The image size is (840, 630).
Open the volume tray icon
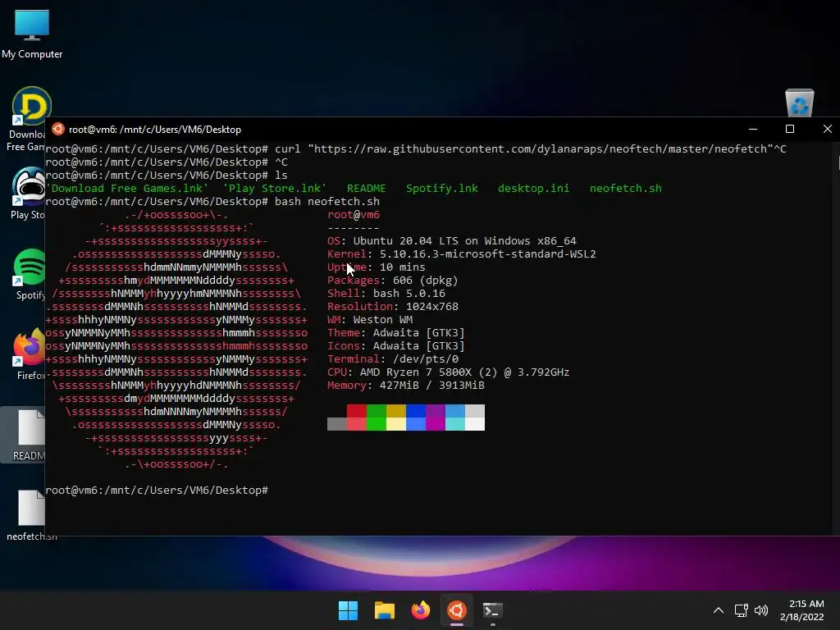[x=760, y=610]
